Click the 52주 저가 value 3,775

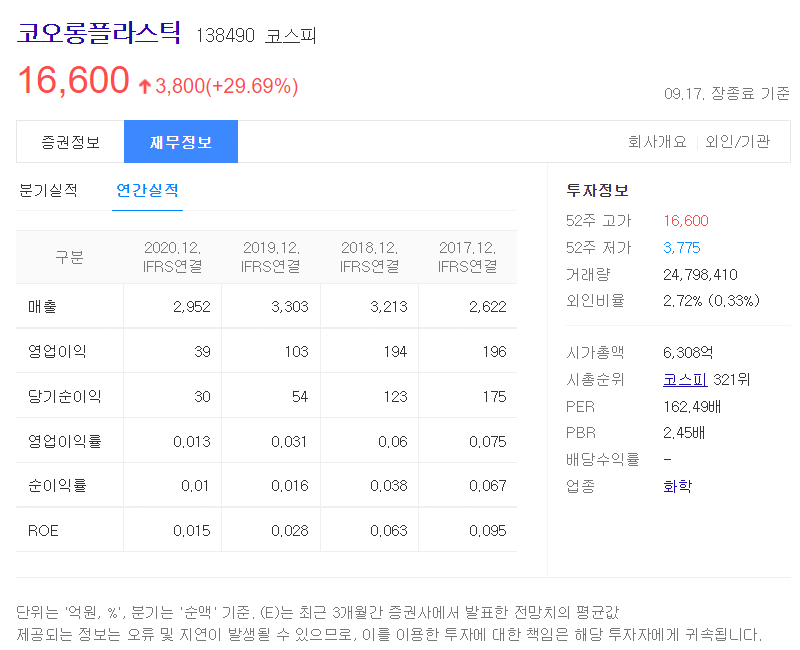click(x=682, y=247)
